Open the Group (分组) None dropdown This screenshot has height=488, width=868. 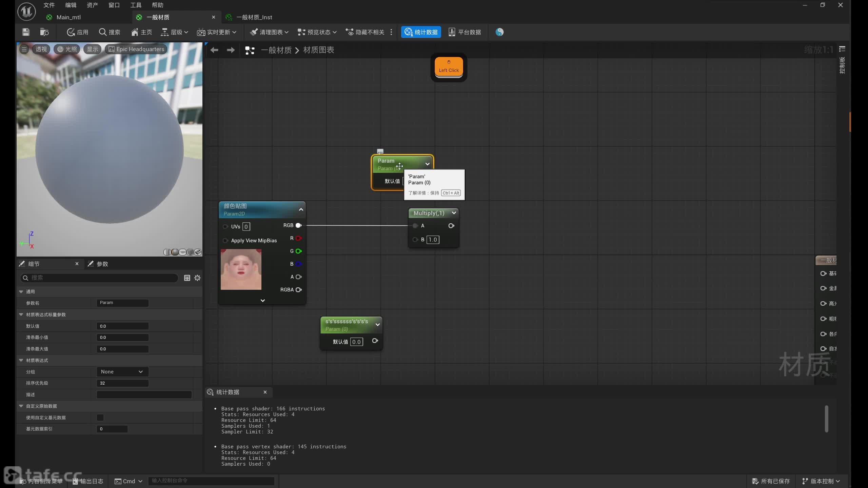(x=122, y=372)
